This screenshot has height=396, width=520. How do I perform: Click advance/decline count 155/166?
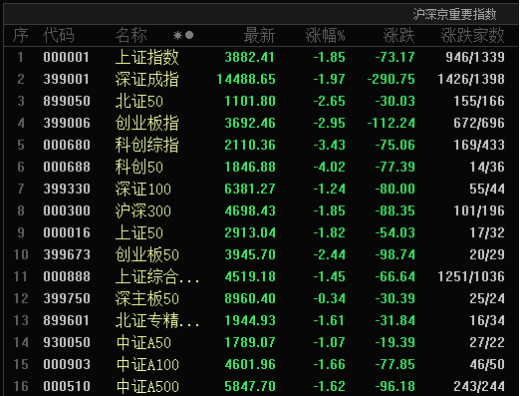coord(479,101)
